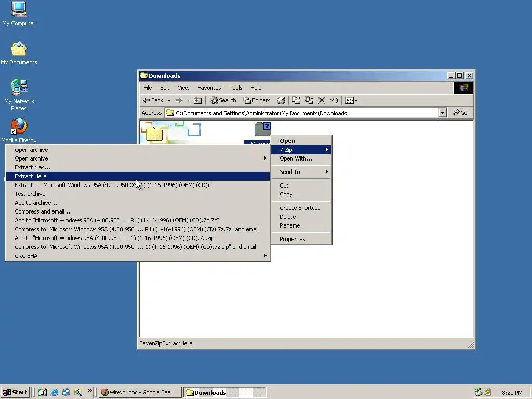
Task: Click the Delete X toolbar icon
Action: (321, 100)
